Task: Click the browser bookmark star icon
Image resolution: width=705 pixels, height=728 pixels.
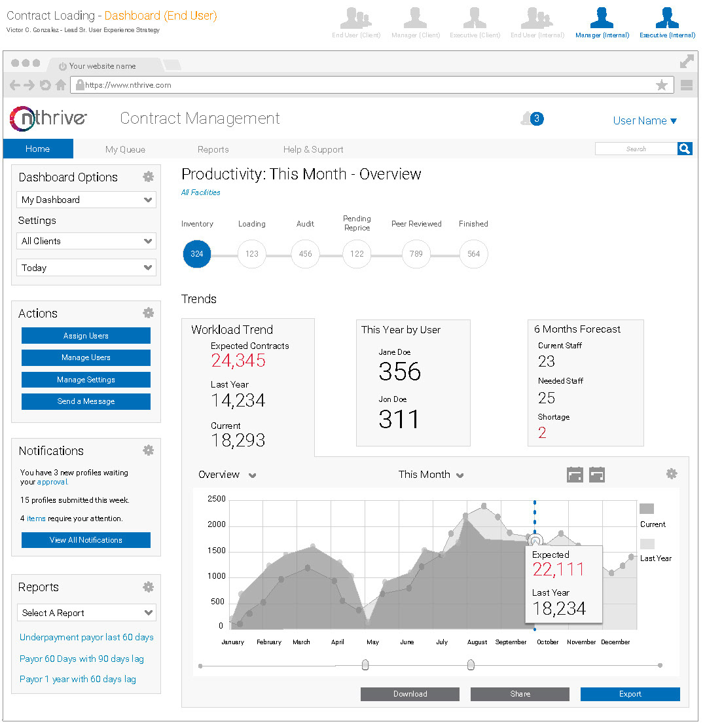Action: click(662, 85)
